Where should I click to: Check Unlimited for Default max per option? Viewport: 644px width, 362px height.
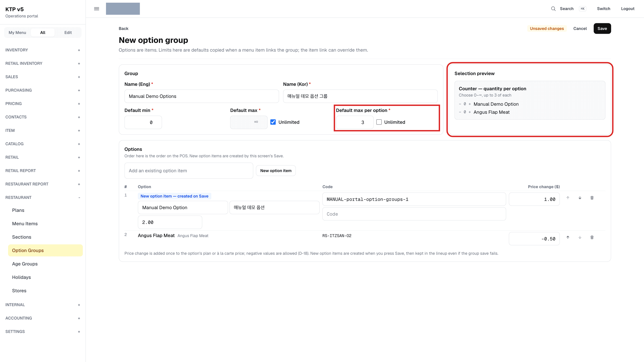pyautogui.click(x=379, y=122)
